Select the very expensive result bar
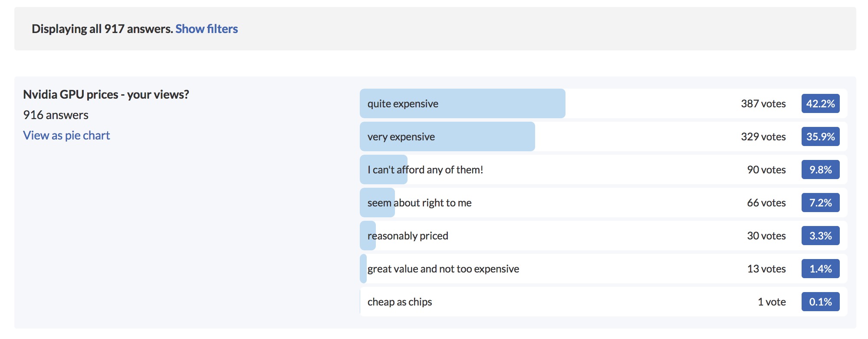 pos(447,136)
